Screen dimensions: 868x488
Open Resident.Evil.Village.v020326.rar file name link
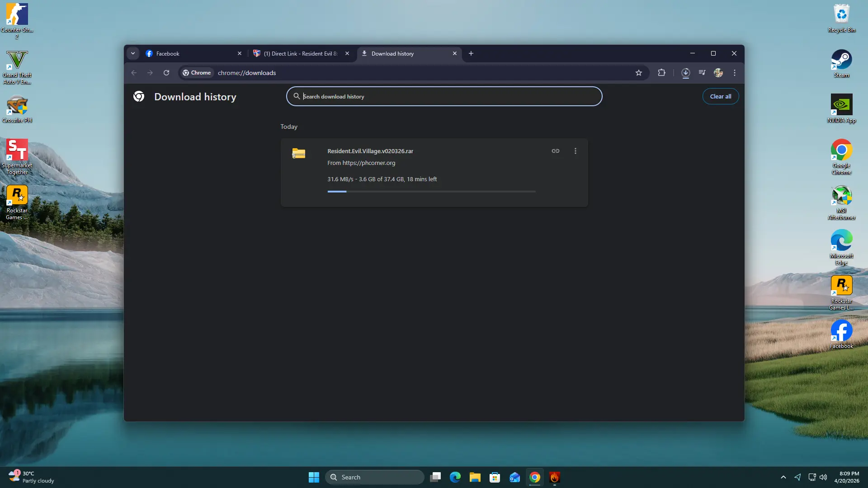370,151
